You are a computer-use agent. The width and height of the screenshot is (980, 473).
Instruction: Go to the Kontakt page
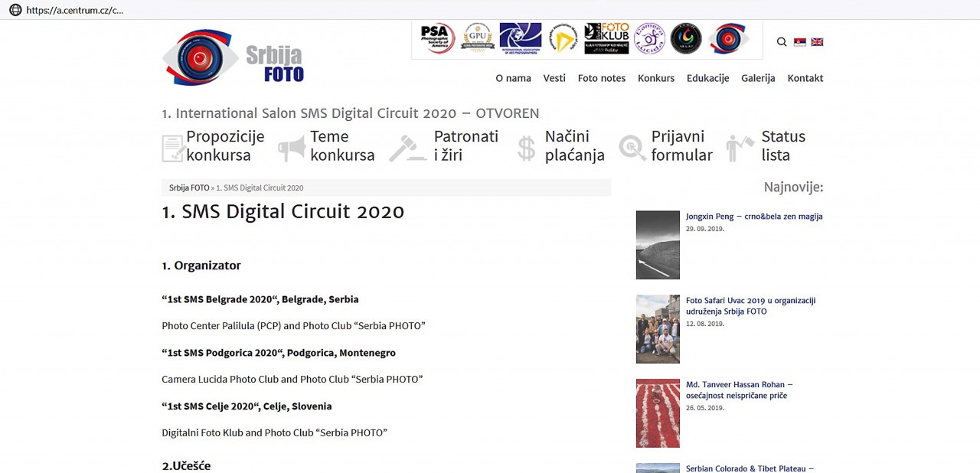(805, 78)
